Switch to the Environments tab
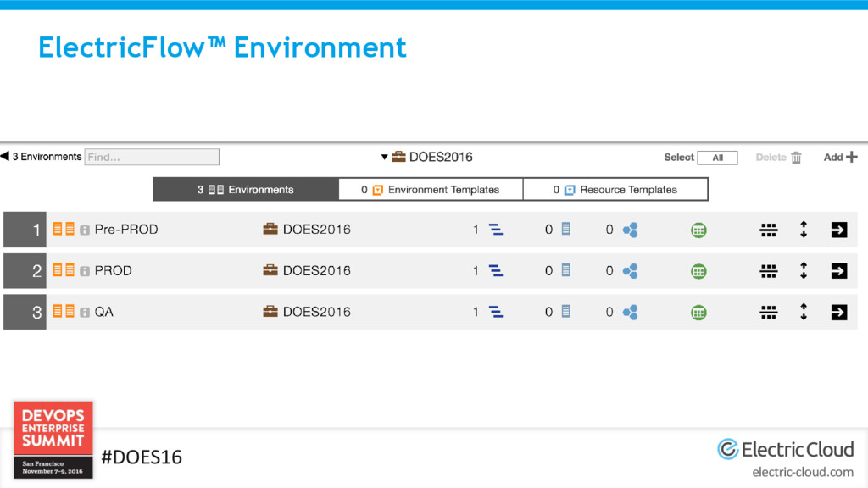Screen dimensions: 868x488 pos(246,190)
